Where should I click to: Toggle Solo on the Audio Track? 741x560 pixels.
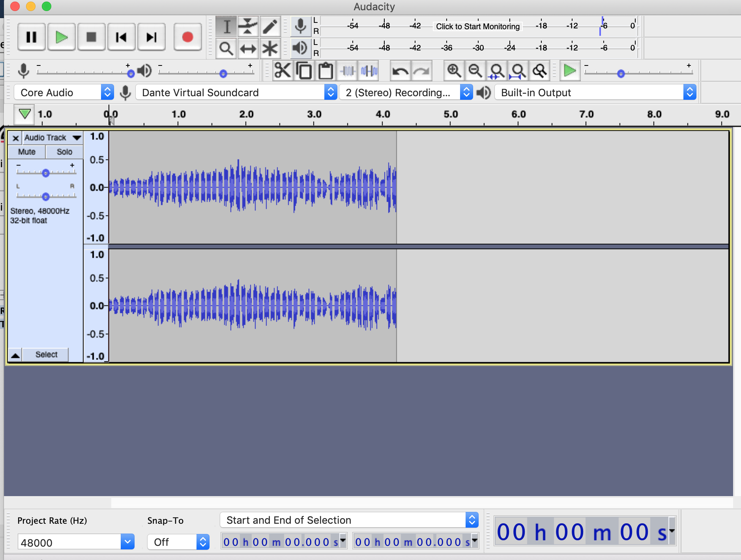(x=64, y=152)
